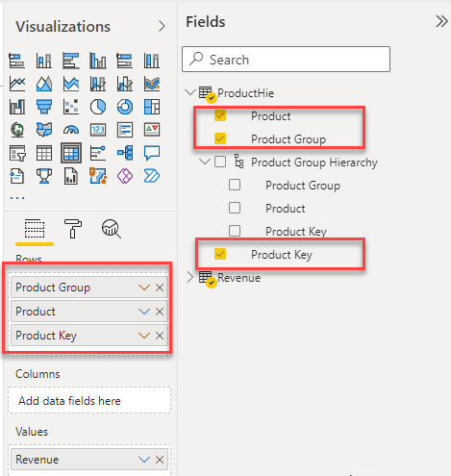Insert a Donut chart visual
451x476 pixels.
coord(125,107)
